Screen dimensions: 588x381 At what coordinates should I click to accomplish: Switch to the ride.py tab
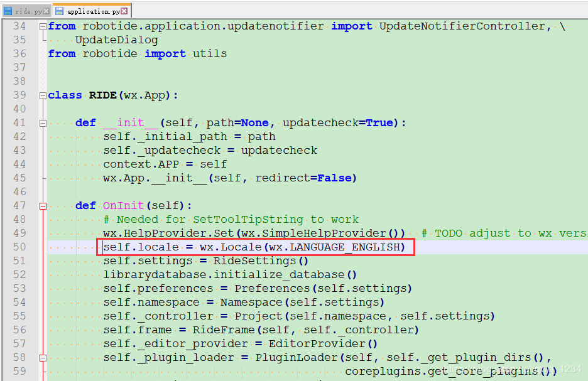pos(28,11)
